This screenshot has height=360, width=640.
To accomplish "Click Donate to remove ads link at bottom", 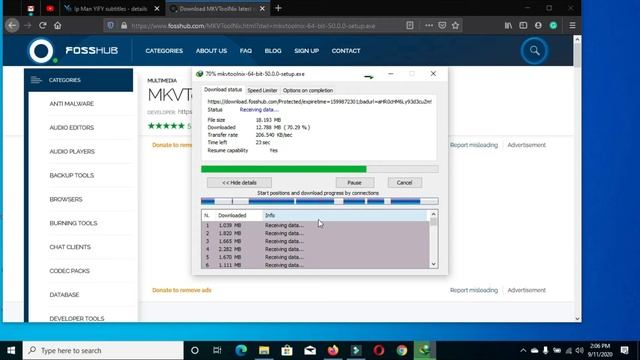I will 182,290.
